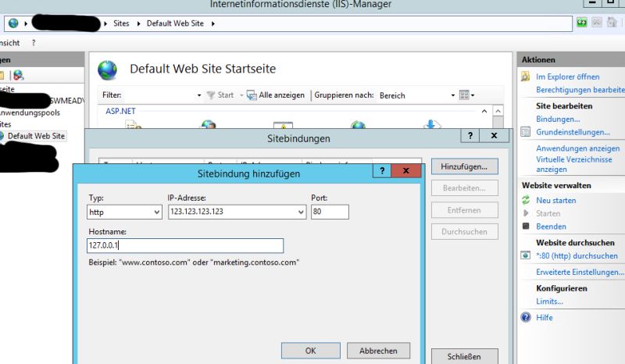This screenshot has width=625, height=364.
Task: Click Virtuelle Verzeichnisse anzeigen link
Action: point(574,164)
